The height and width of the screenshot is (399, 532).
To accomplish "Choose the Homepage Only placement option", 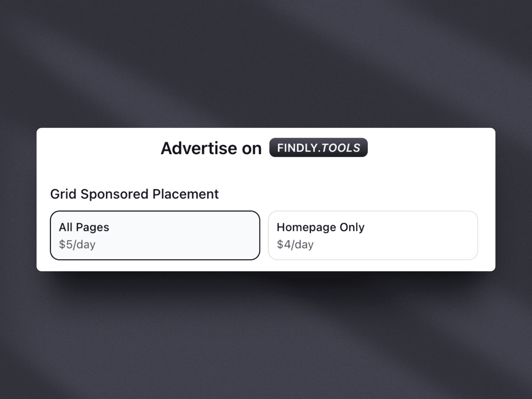I will [373, 235].
